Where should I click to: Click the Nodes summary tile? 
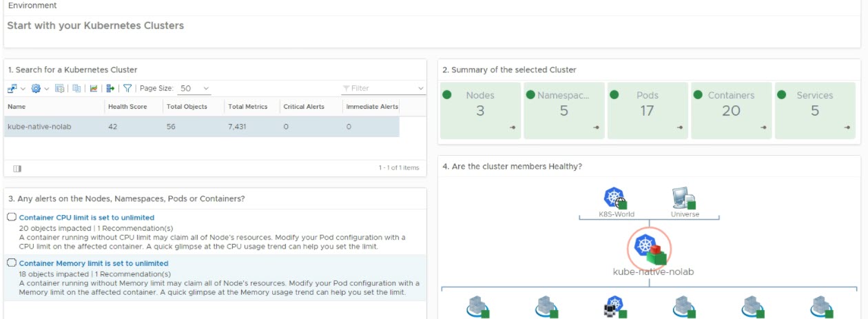tap(479, 110)
